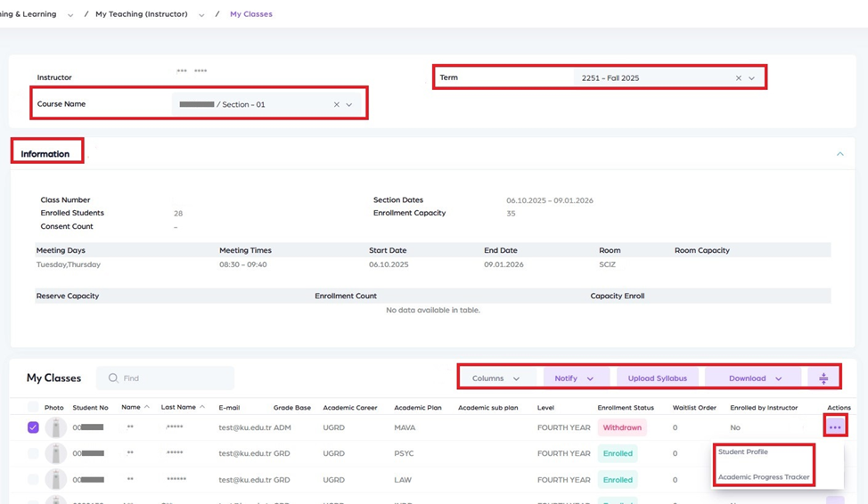The image size is (868, 504).
Task: Open the Download button menu
Action: pos(754,378)
